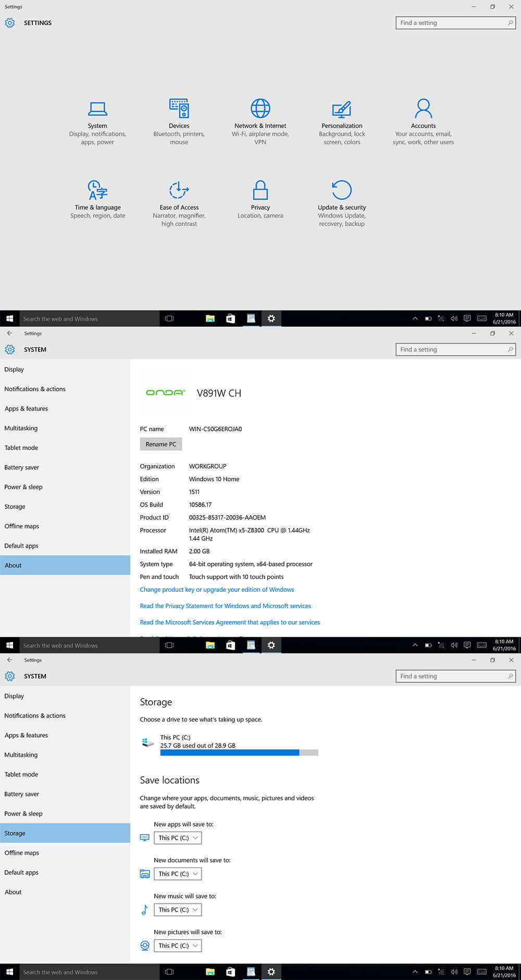Image resolution: width=521 pixels, height=980 pixels.
Task: Select Apps & features in About page sidebar
Action: pyautogui.click(x=65, y=408)
